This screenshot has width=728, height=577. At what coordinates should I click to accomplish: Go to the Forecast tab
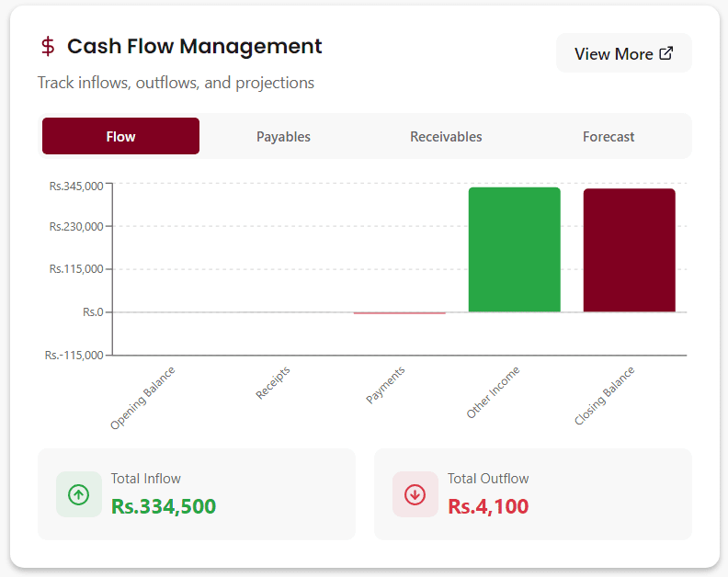[609, 136]
